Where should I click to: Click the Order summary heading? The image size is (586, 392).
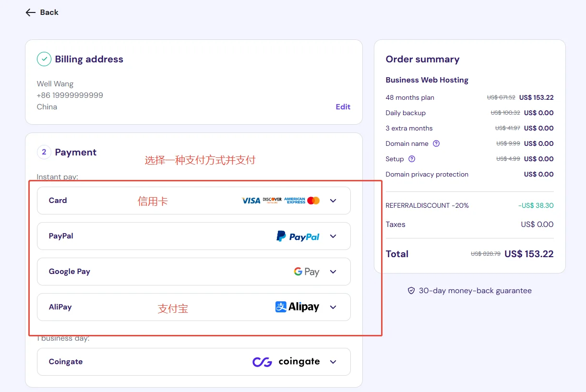point(422,59)
